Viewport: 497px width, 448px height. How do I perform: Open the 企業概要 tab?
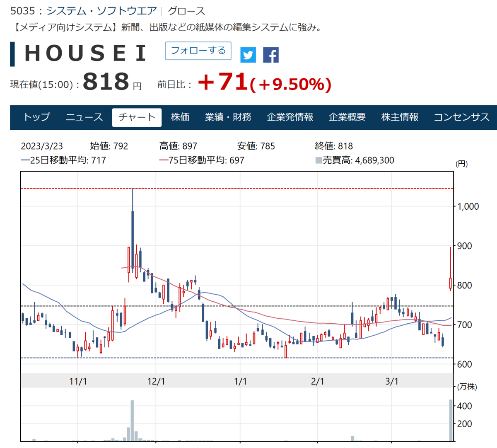347,117
